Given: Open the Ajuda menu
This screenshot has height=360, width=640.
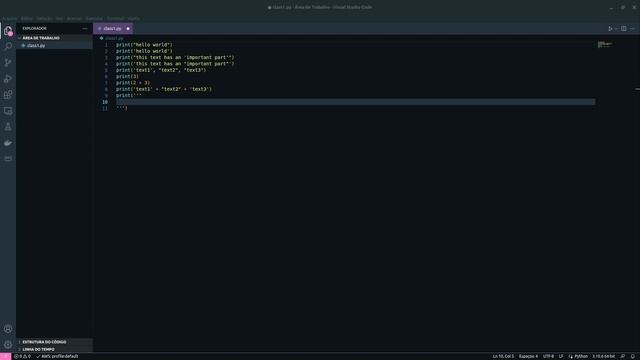Looking at the screenshot, I should click(x=133, y=18).
